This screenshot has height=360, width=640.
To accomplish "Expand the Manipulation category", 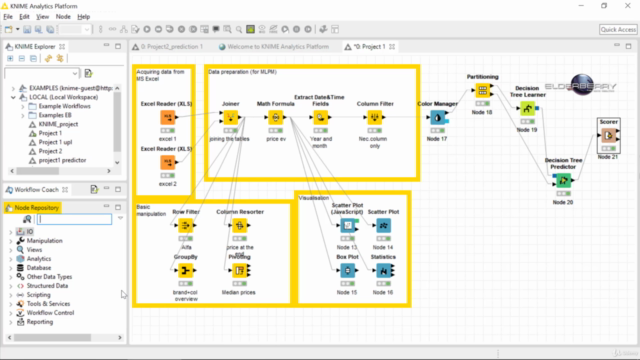I will tap(11, 241).
